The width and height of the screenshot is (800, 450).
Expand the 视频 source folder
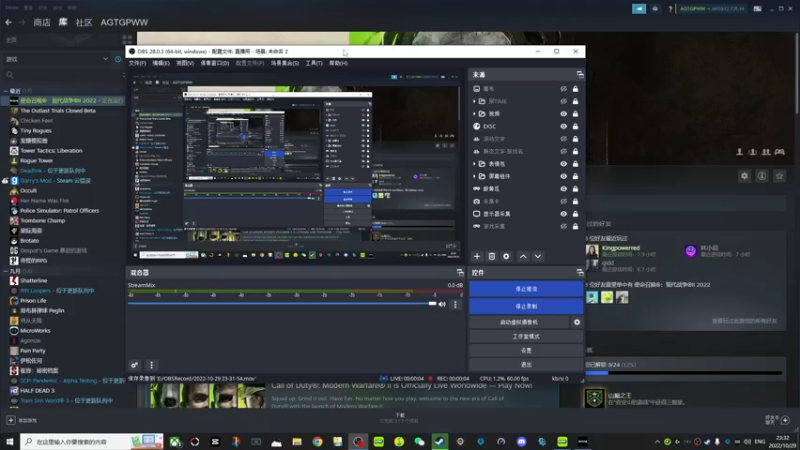(474, 114)
